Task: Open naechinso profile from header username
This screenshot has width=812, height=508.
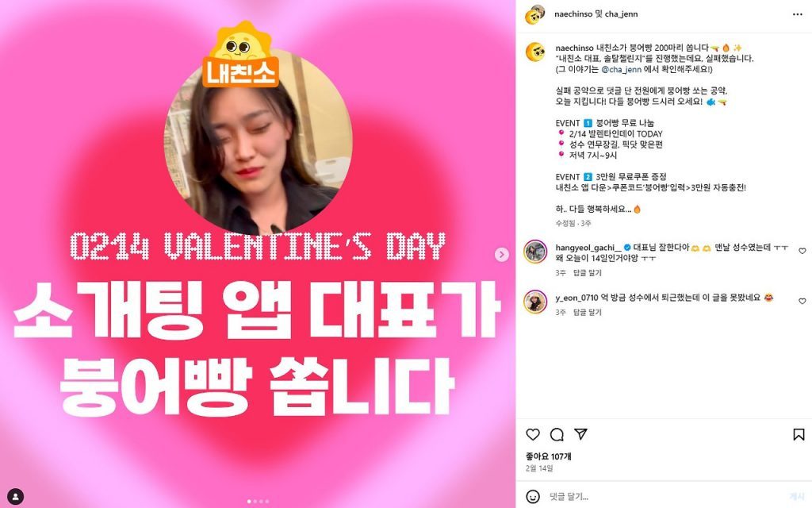Action: click(573, 14)
